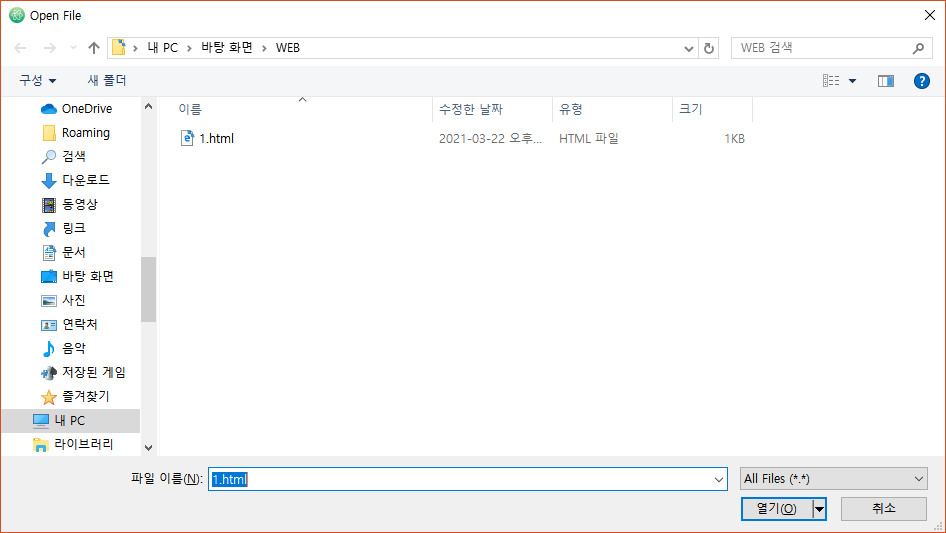
Task: Select 바탕 화면 in the address path
Action: click(x=227, y=48)
